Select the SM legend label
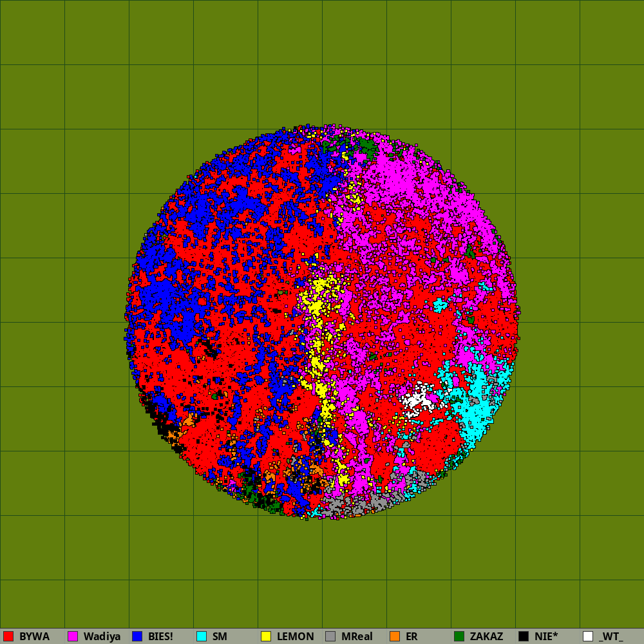The width and height of the screenshot is (644, 644). (220, 636)
